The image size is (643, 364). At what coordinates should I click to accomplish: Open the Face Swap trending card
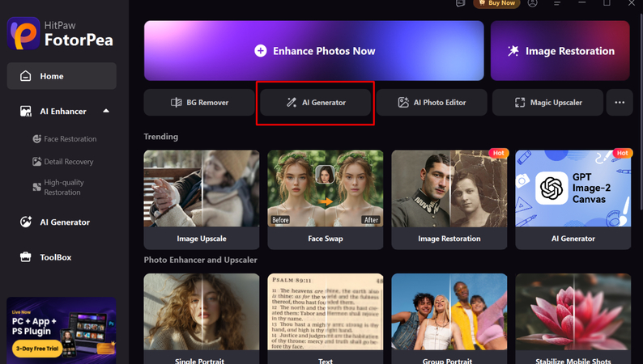(x=326, y=200)
